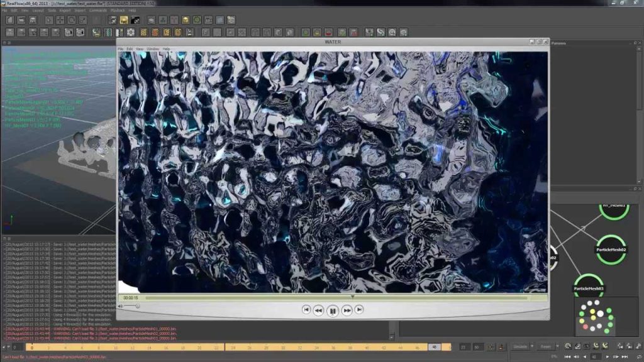The height and width of the screenshot is (362, 644).
Task: Toggle the loop playback icon
Action: [639, 357]
